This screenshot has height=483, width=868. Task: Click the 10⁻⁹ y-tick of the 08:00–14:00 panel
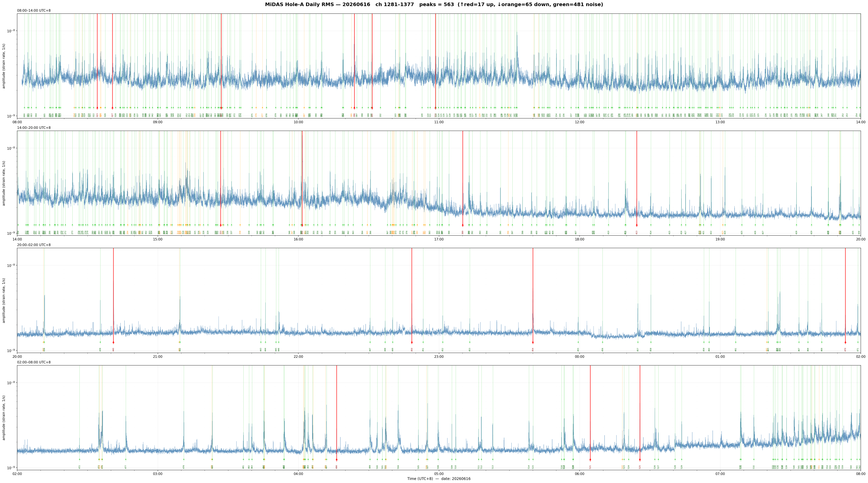(x=11, y=116)
